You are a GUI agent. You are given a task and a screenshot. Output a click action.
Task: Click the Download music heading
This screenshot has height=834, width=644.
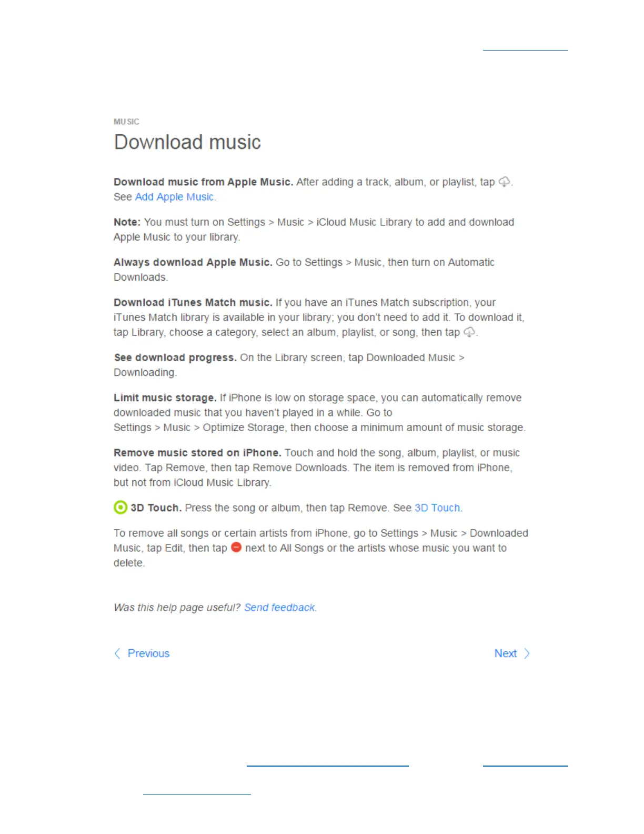click(x=187, y=142)
